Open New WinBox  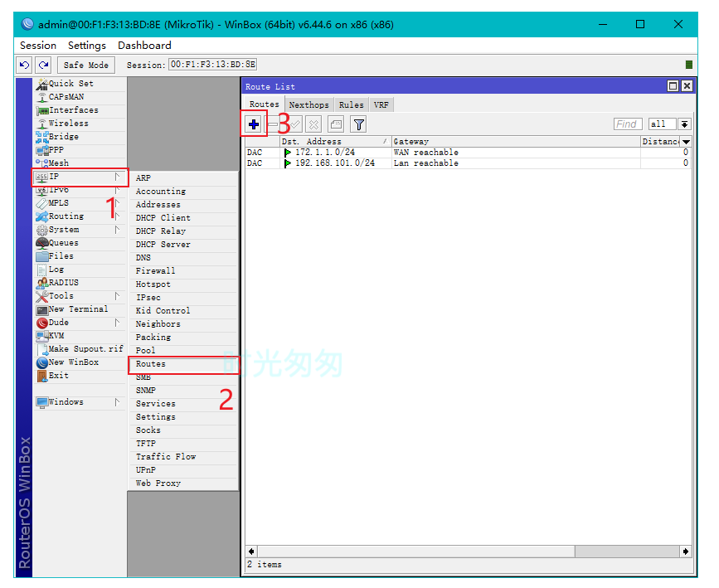click(x=80, y=362)
